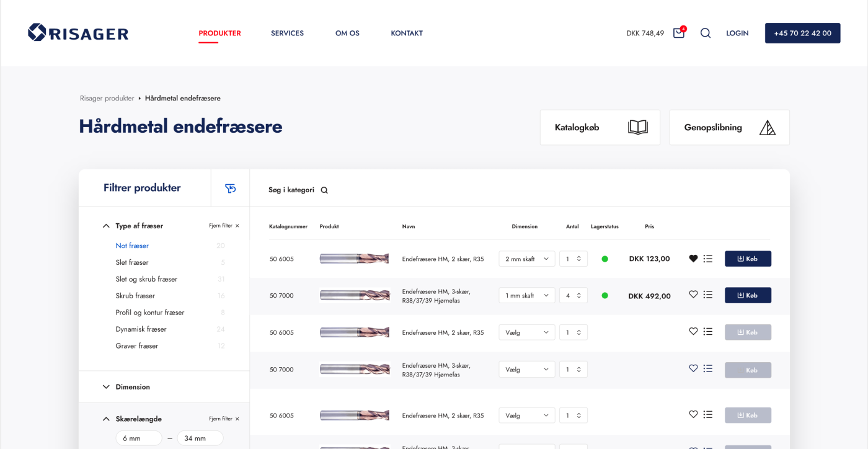The height and width of the screenshot is (449, 868).
Task: Click the Risager logo
Action: [x=78, y=33]
